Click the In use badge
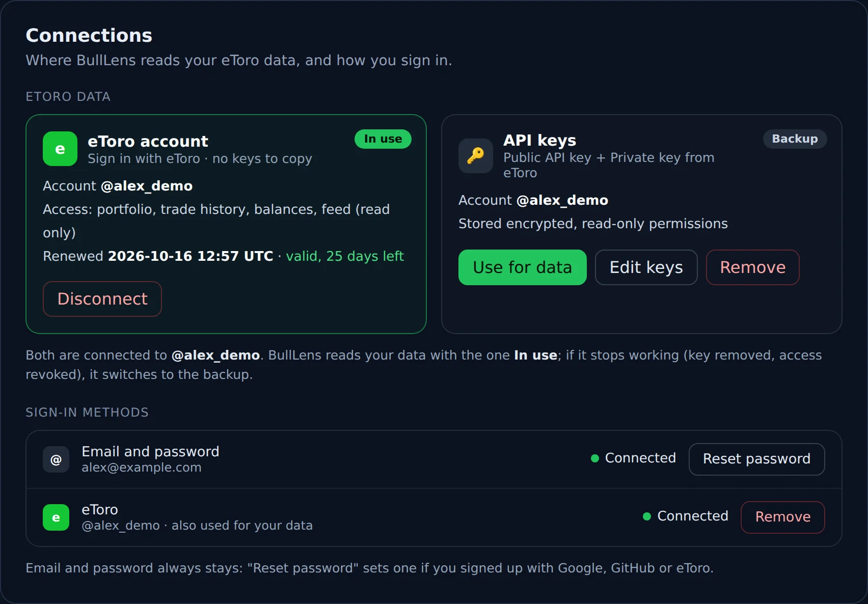This screenshot has width=868, height=604. 383,139
